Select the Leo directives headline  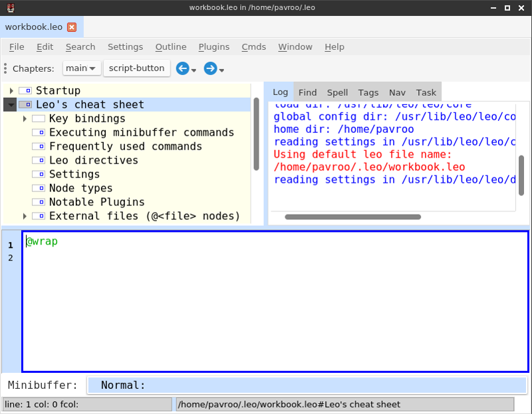(x=94, y=160)
